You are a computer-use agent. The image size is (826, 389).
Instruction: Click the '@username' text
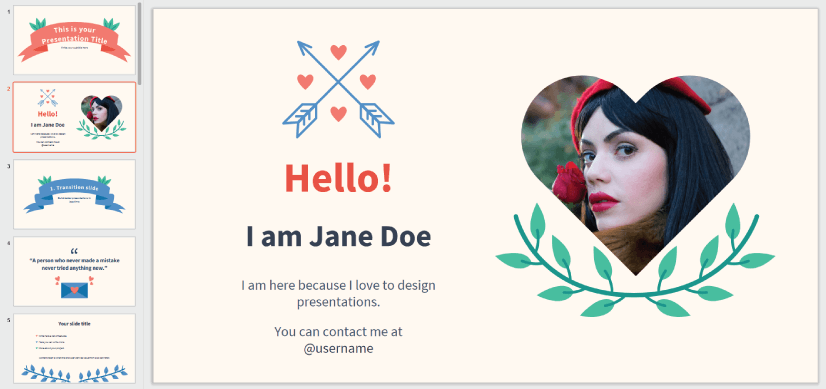pyautogui.click(x=338, y=348)
